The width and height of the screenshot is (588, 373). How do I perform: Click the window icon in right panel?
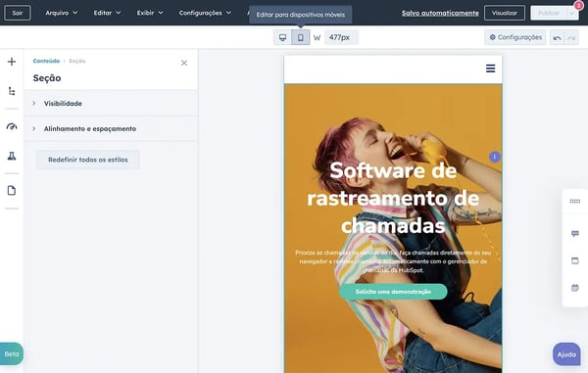click(x=575, y=260)
